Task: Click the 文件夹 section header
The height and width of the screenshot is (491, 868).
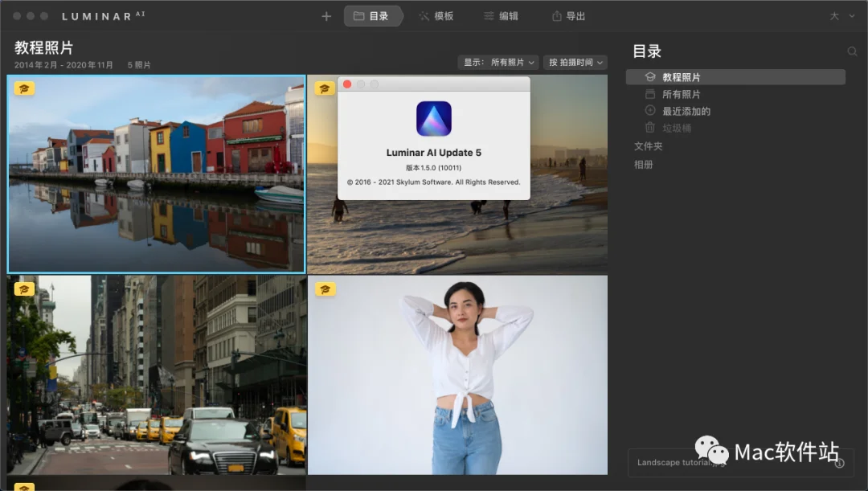Action: point(649,146)
